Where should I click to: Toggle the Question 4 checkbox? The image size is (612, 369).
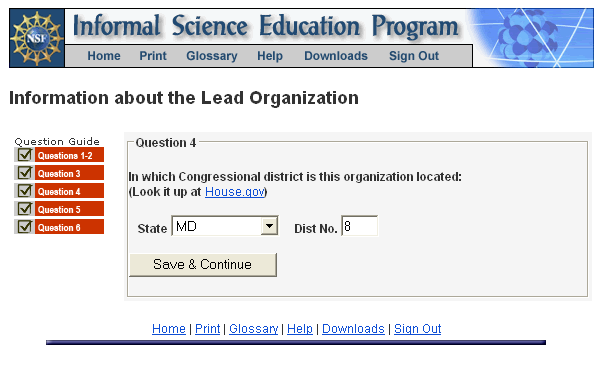tap(25, 191)
